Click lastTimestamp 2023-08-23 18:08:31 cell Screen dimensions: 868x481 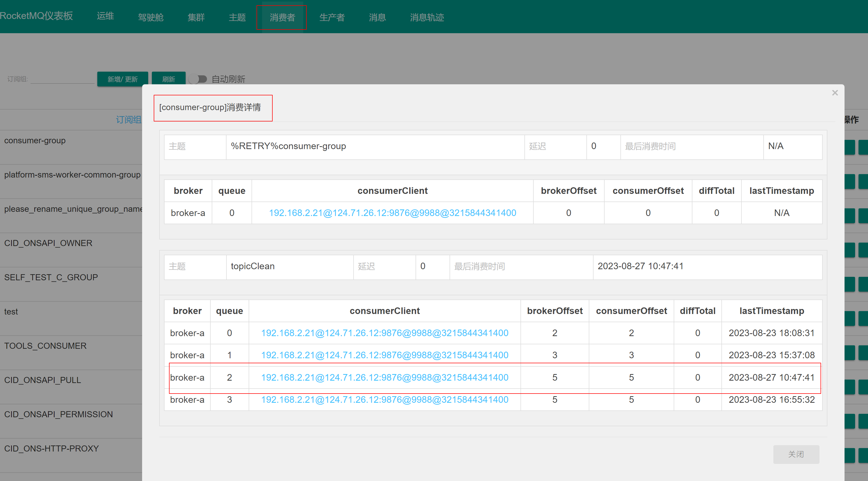[772, 333]
